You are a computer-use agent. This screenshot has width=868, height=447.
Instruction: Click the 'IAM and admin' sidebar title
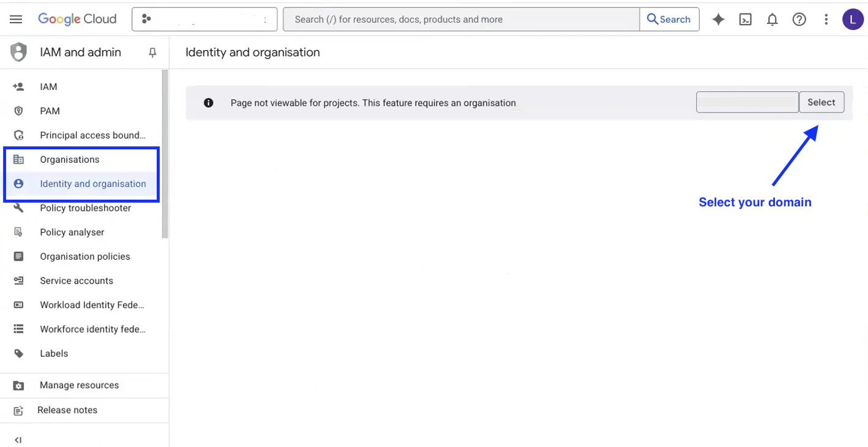point(81,52)
